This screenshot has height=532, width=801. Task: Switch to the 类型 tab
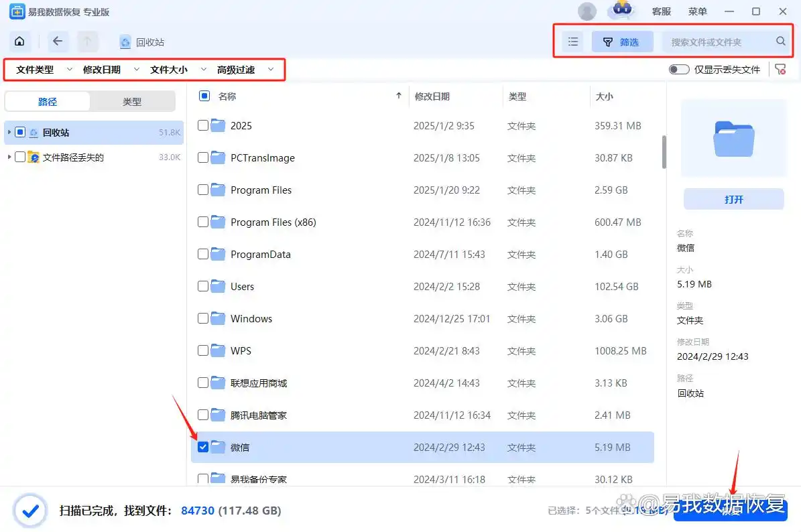click(x=132, y=101)
